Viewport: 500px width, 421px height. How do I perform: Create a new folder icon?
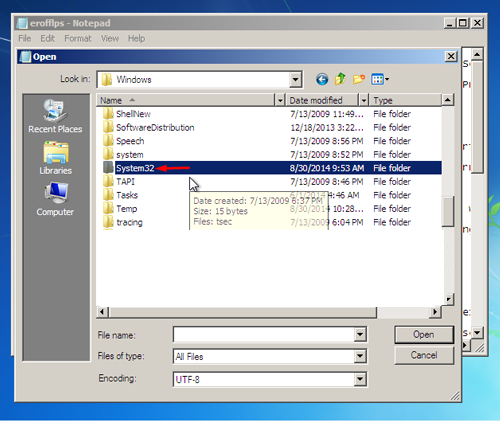coord(359,79)
